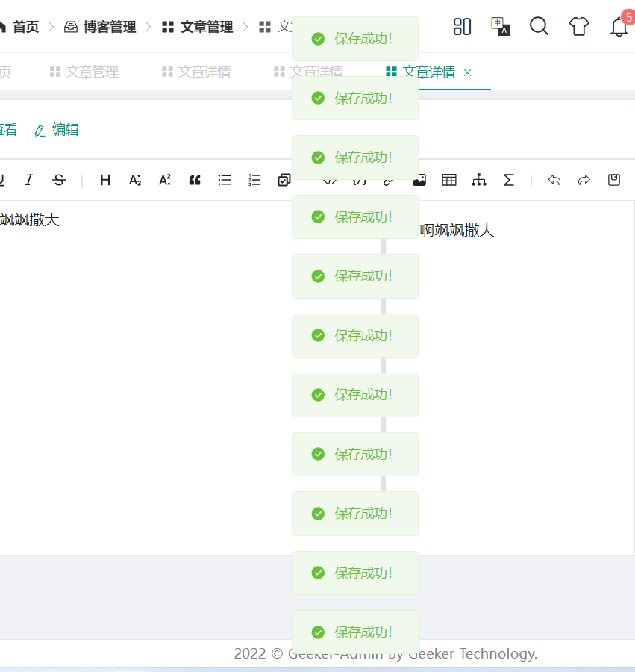Apply strikethrough formatting in editor toolbar
The image size is (635, 672).
click(59, 180)
